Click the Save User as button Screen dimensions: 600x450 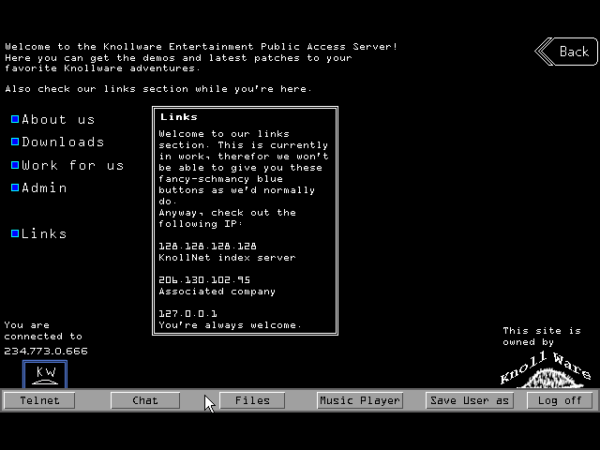469,400
